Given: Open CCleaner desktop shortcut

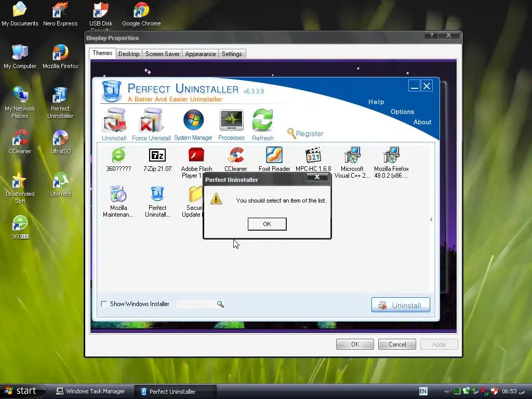Looking at the screenshot, I should [20, 142].
